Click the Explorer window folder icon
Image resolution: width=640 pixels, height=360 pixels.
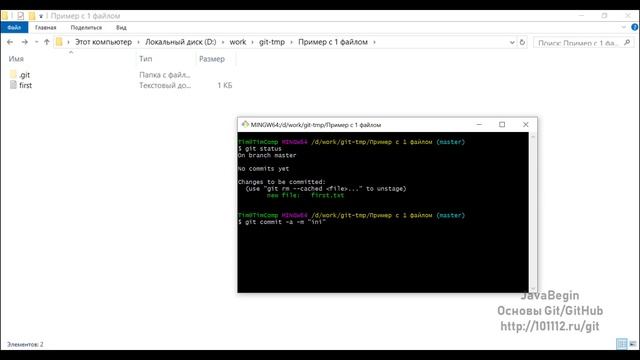tap(4, 16)
